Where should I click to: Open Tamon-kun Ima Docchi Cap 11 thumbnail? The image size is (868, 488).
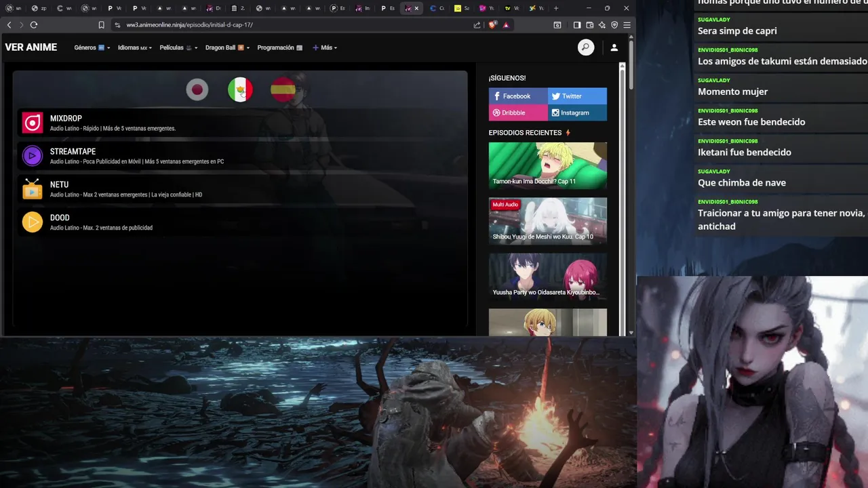click(548, 165)
